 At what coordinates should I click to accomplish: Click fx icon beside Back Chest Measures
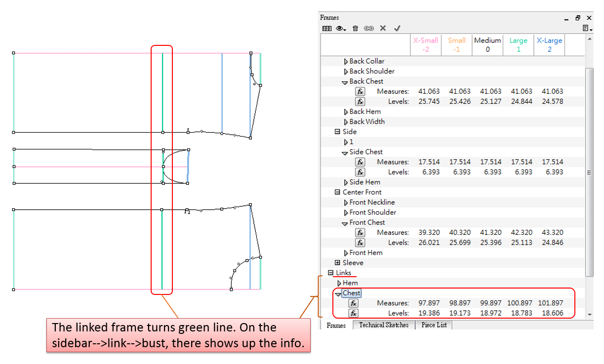coord(360,91)
